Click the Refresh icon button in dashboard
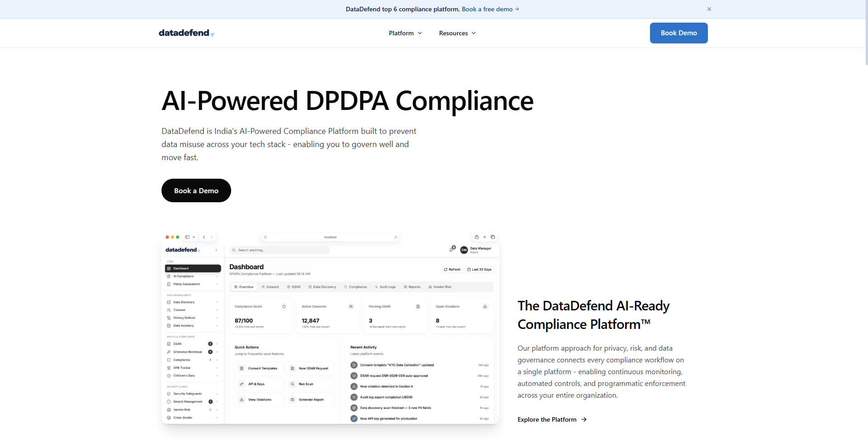The width and height of the screenshot is (868, 447). [452, 269]
